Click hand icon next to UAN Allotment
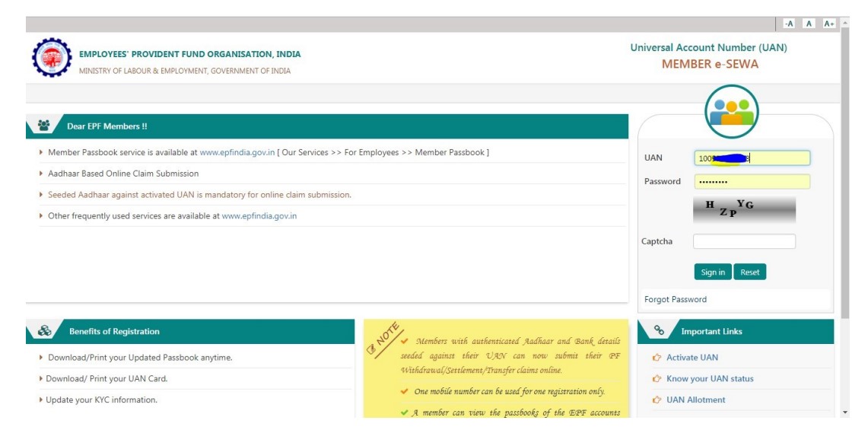 tap(657, 400)
